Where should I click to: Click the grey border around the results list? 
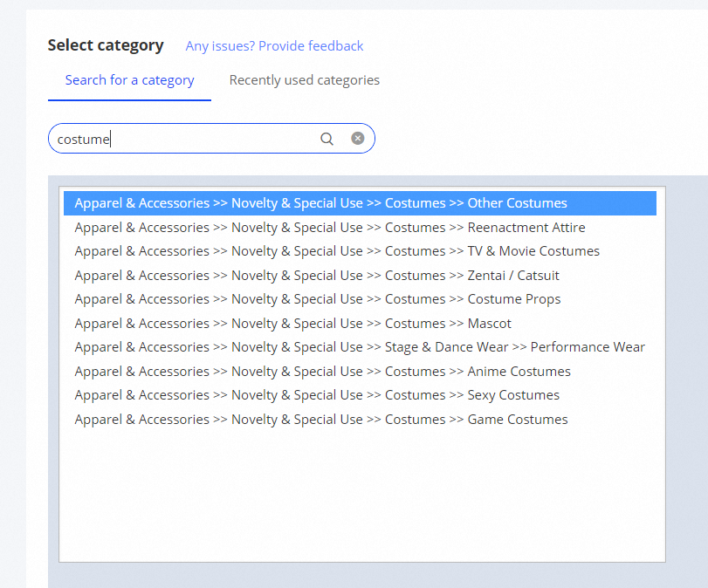point(685,375)
